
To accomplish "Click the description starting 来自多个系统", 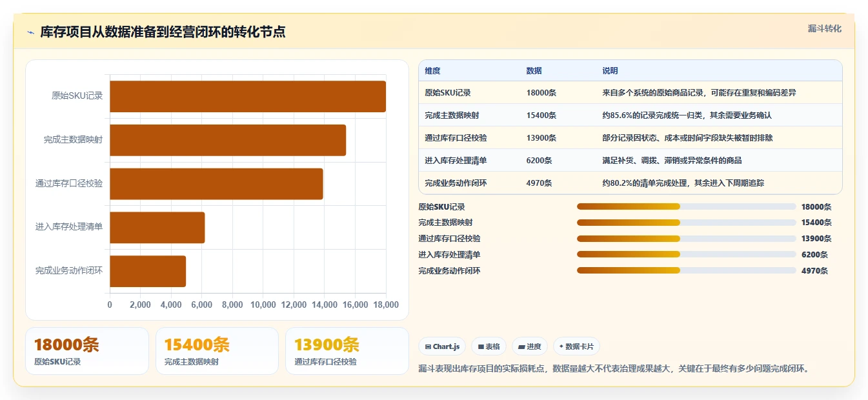I will [700, 93].
